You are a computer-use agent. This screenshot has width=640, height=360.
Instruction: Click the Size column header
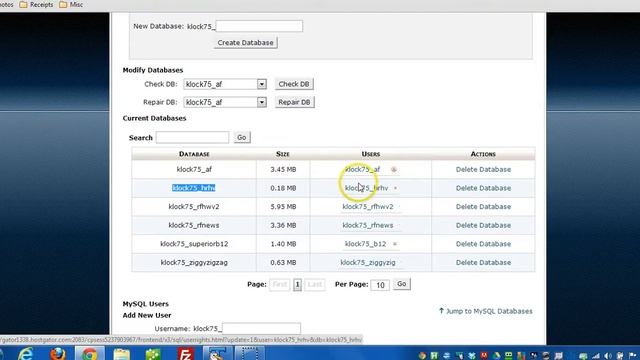[x=282, y=154]
